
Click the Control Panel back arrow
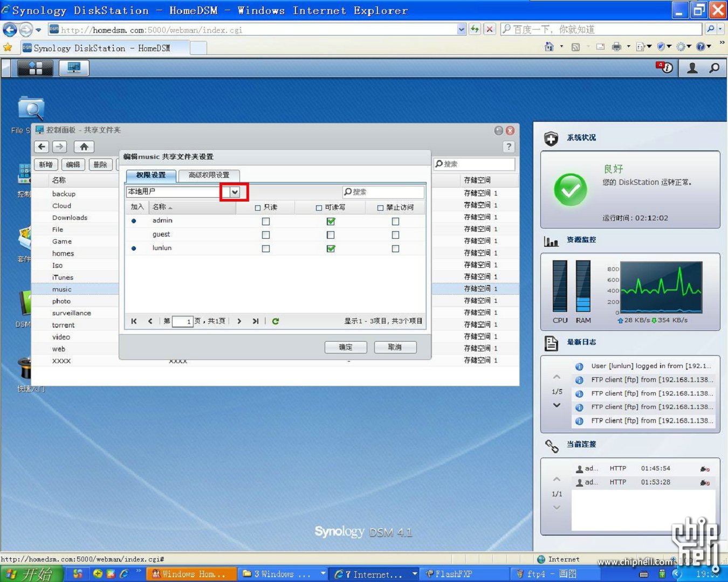42,147
